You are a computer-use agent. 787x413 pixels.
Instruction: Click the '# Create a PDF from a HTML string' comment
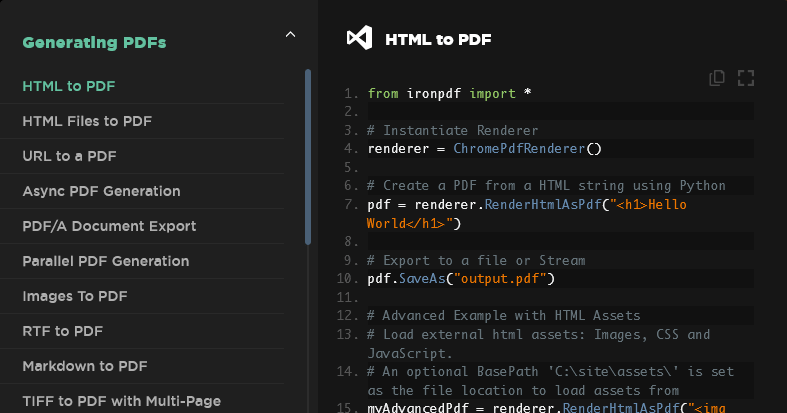[546, 186]
